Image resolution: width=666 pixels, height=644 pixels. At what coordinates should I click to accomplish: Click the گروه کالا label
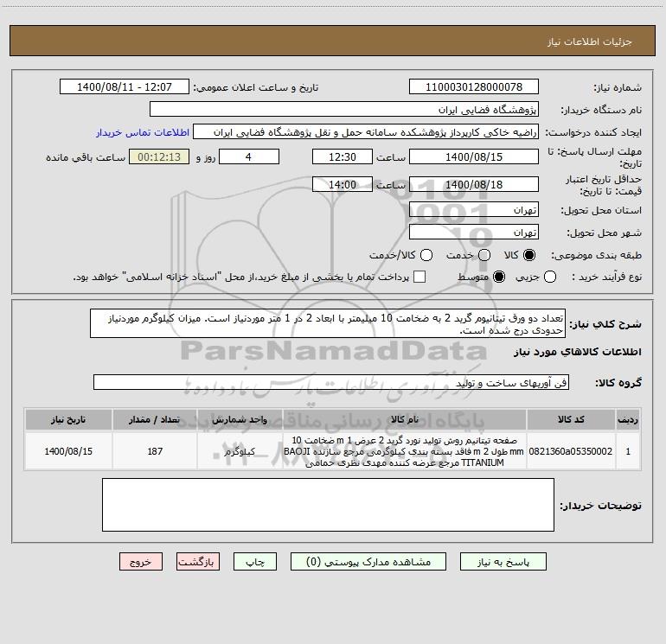pyautogui.click(x=618, y=382)
